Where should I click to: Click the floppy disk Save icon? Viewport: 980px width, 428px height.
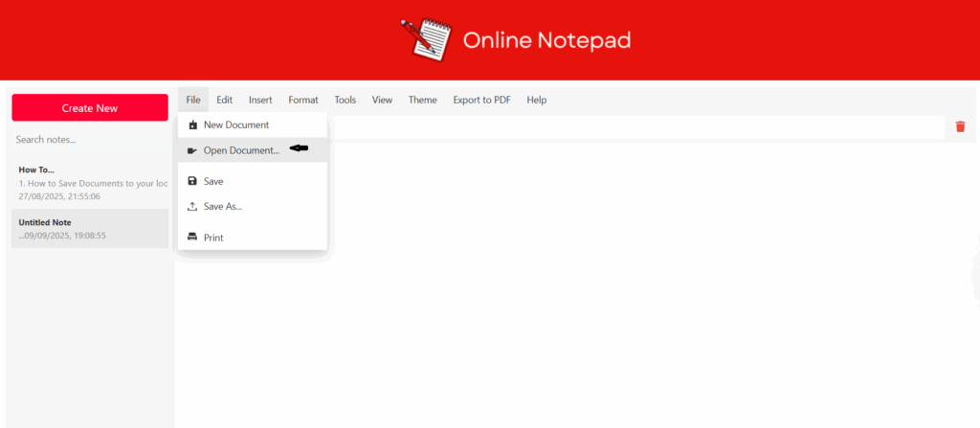(192, 181)
